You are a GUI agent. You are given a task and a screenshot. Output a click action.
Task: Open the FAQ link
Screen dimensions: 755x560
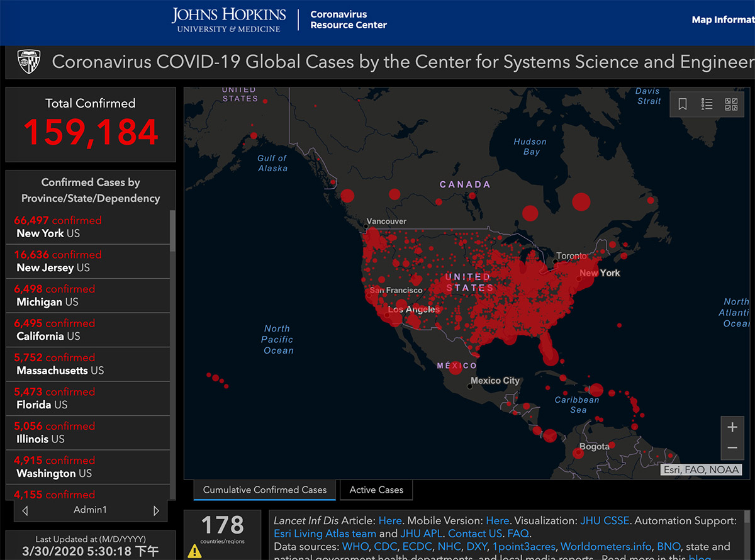click(x=518, y=534)
